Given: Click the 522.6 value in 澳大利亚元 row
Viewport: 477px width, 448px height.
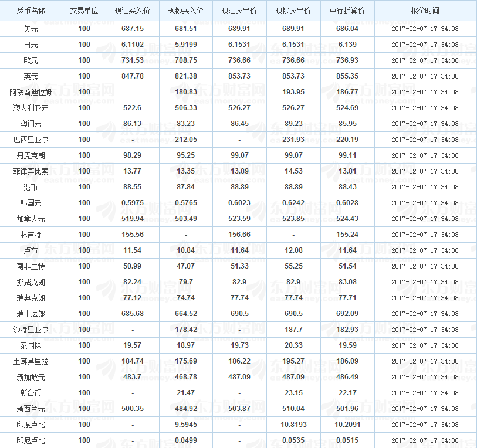Looking at the screenshot, I should point(133,108).
